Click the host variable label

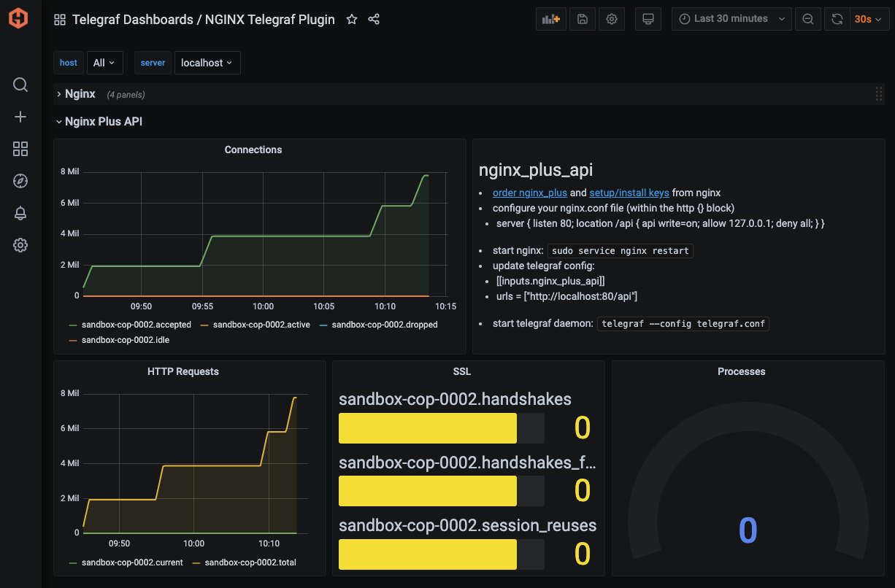point(69,63)
